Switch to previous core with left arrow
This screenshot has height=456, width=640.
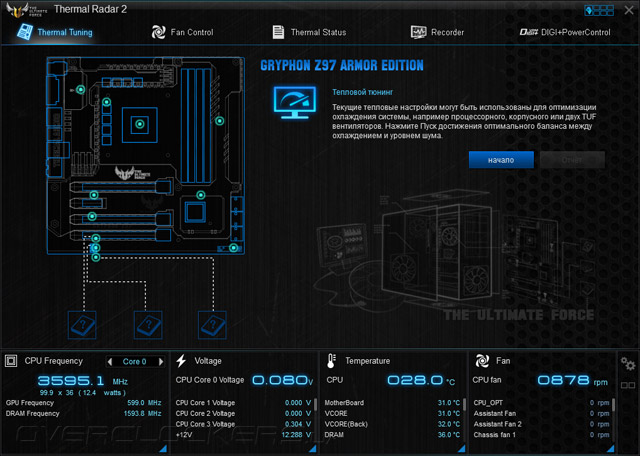tap(109, 362)
